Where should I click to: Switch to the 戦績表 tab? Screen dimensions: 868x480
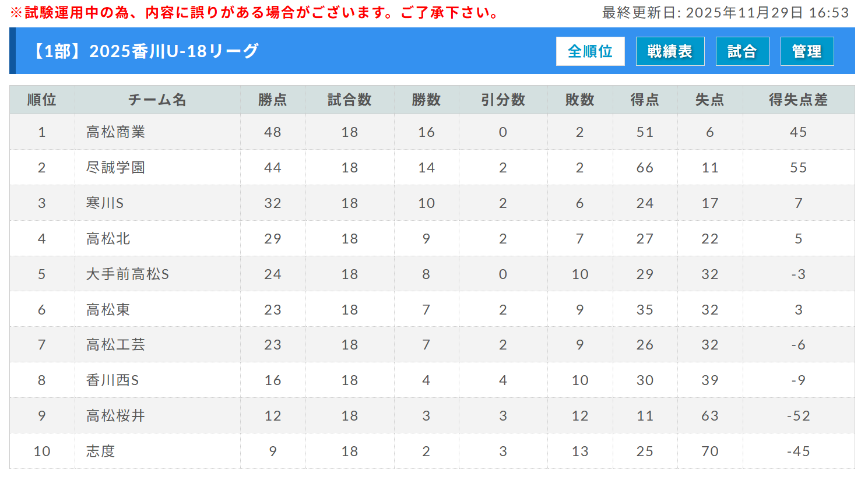click(670, 51)
